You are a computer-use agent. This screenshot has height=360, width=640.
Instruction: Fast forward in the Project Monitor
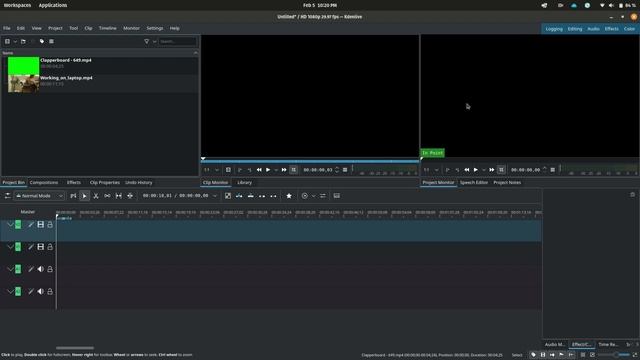pyautogui.click(x=492, y=170)
